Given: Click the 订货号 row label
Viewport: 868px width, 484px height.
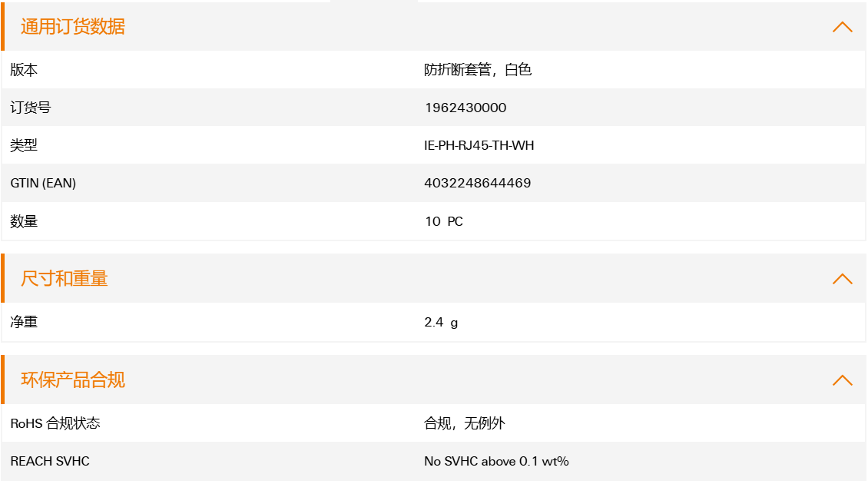Looking at the screenshot, I should (x=31, y=108).
